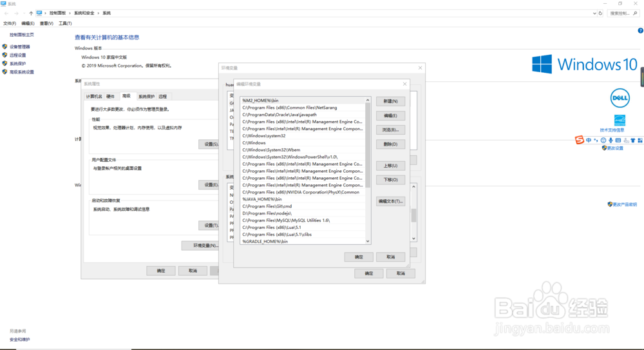
Task: Switch to 计算机名 tab in 系统属性
Action: tap(93, 96)
